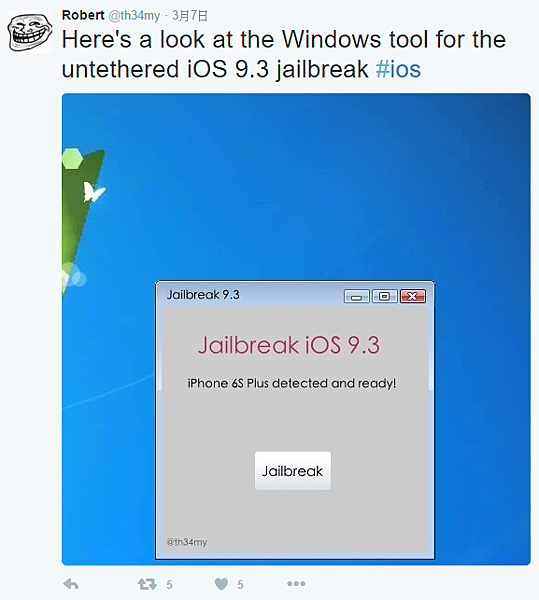The image size is (539, 600).
Task: Close the Jailbreak 9.3 window
Action: click(x=413, y=296)
